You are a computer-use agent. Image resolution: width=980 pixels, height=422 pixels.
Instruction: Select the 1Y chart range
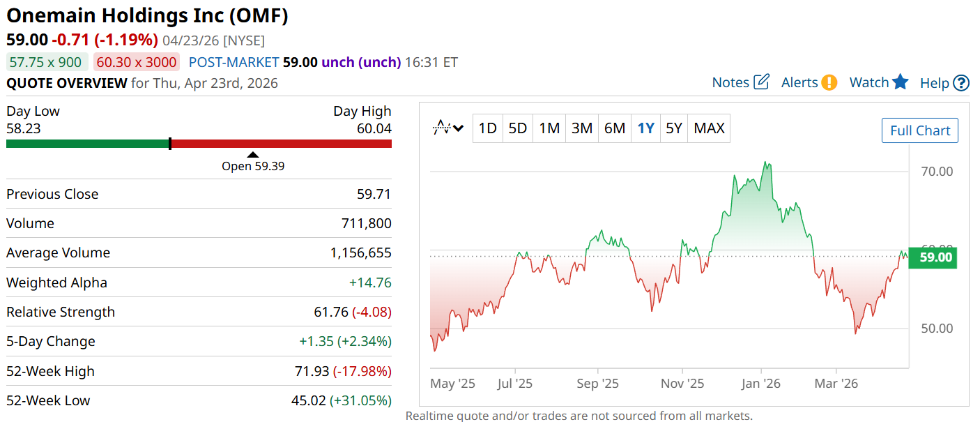click(x=646, y=128)
